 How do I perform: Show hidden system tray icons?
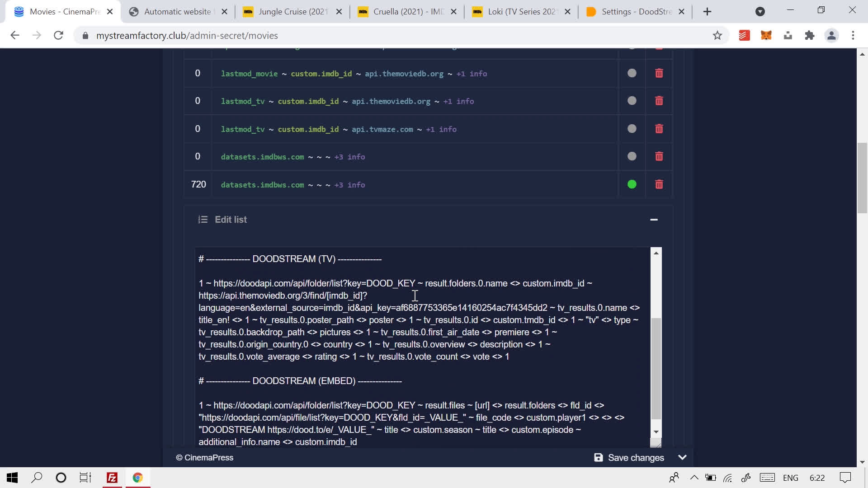(x=694, y=478)
